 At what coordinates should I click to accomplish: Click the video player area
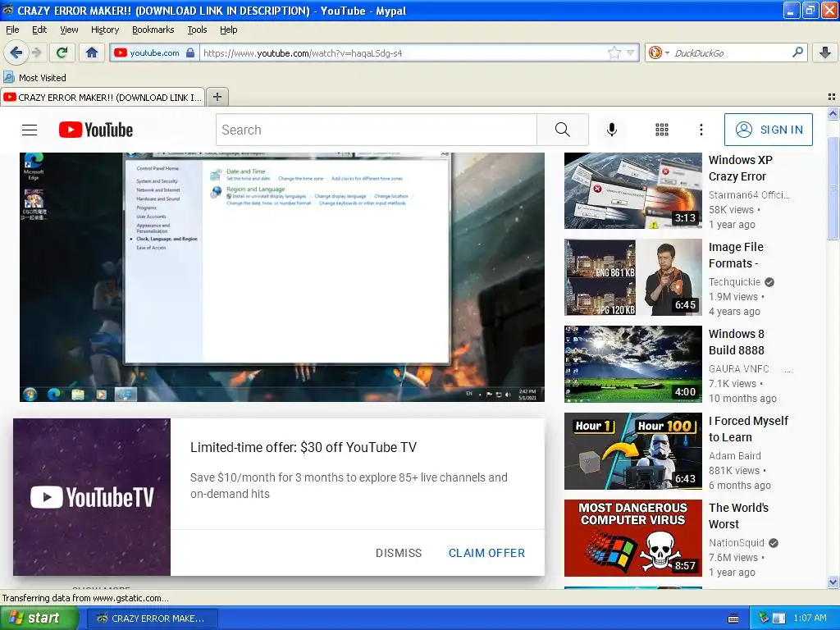point(282,277)
